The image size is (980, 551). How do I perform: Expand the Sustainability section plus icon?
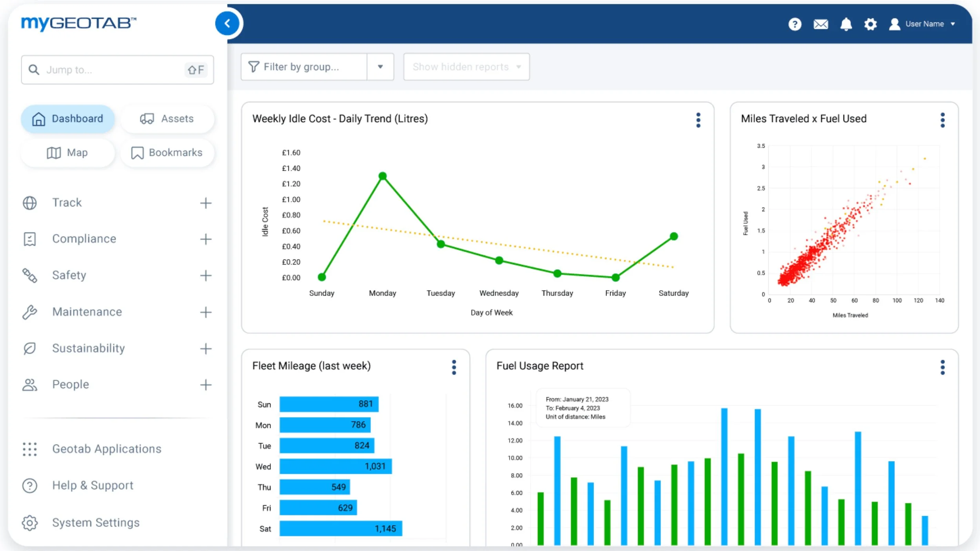[x=205, y=348]
